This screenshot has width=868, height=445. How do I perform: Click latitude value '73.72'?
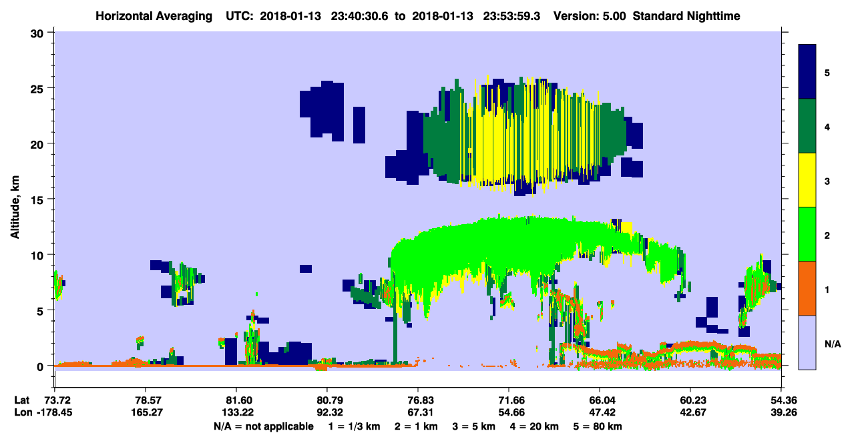pyautogui.click(x=55, y=400)
